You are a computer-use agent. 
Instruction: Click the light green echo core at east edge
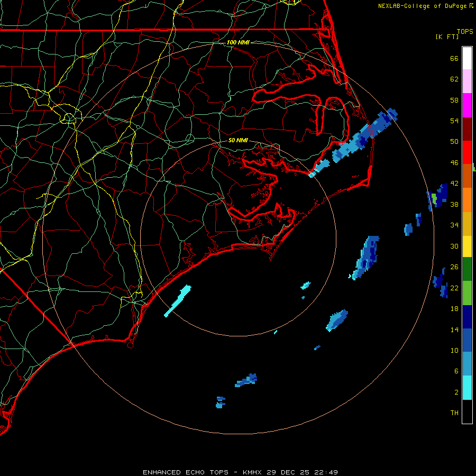(434, 198)
